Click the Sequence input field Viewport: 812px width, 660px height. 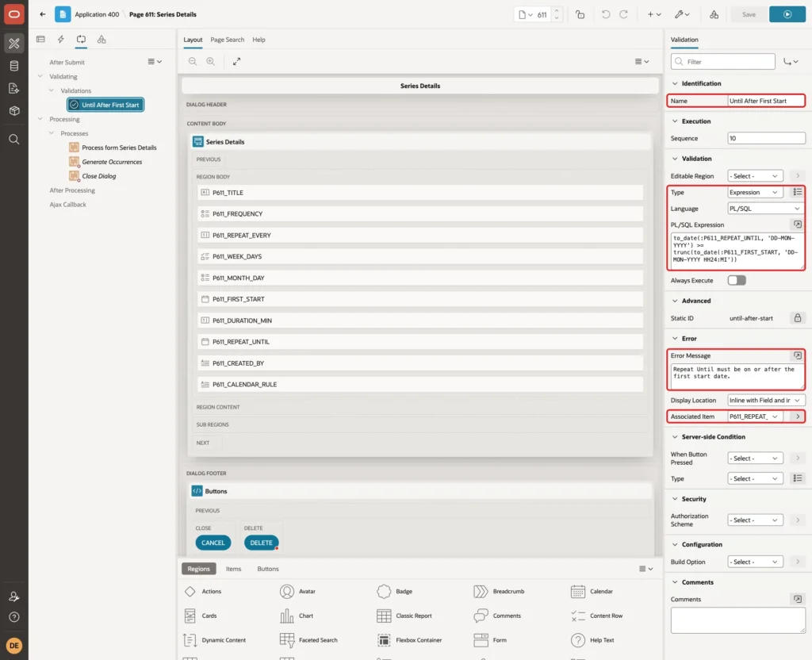pyautogui.click(x=766, y=138)
